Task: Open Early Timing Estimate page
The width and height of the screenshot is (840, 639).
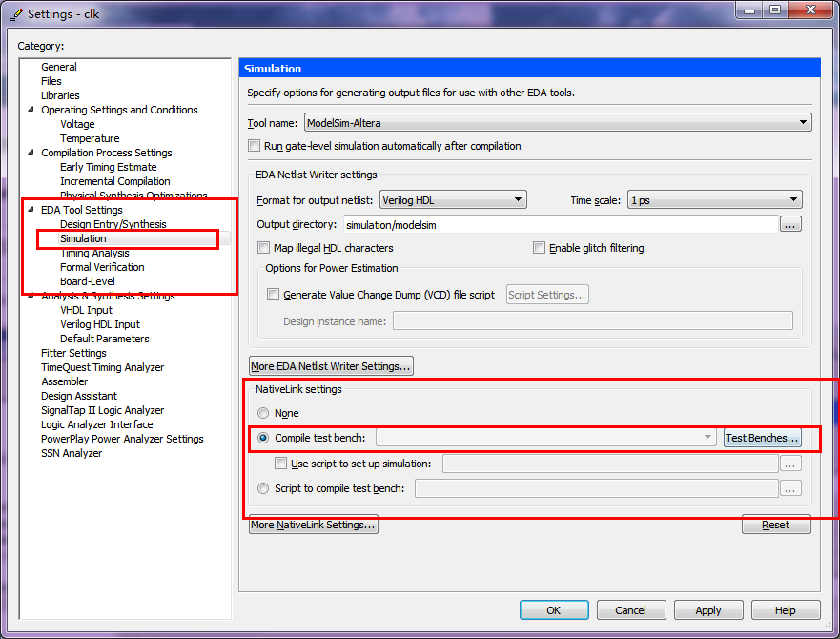Action: pos(109,167)
